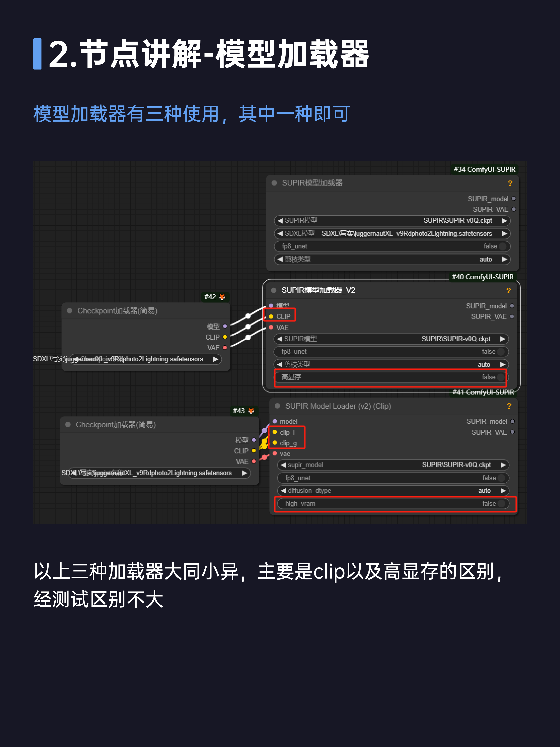Click the highlighted CLIP input port
This screenshot has height=747, width=560.
click(271, 316)
